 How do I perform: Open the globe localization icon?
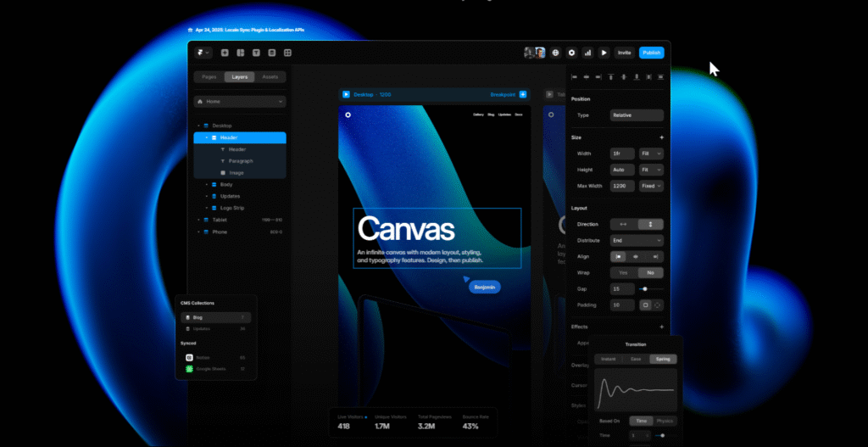point(556,53)
